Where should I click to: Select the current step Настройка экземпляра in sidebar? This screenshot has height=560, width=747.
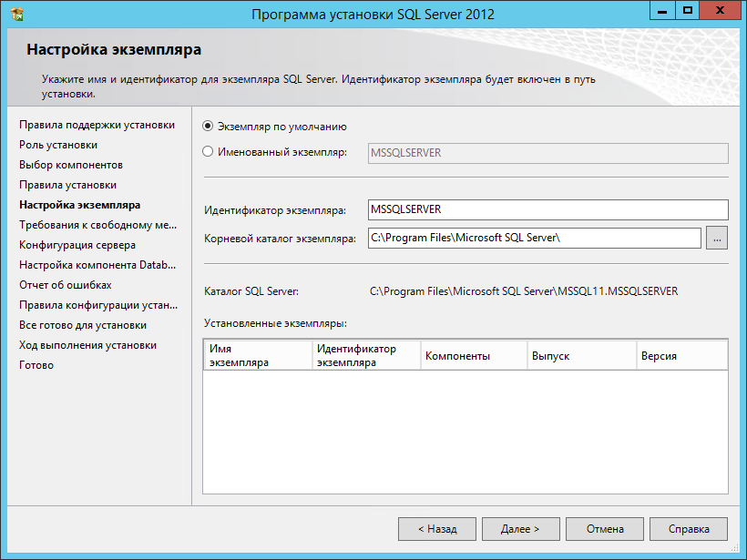tap(79, 205)
